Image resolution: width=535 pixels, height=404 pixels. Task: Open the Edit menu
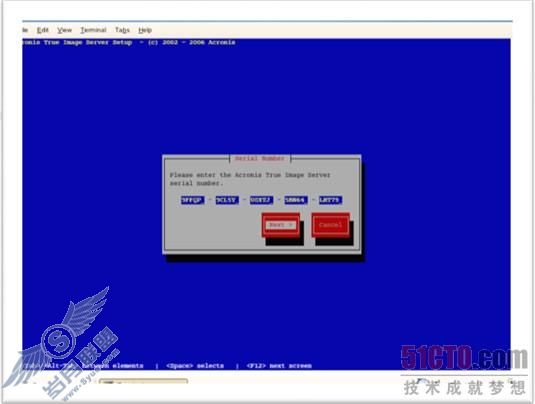pos(43,30)
